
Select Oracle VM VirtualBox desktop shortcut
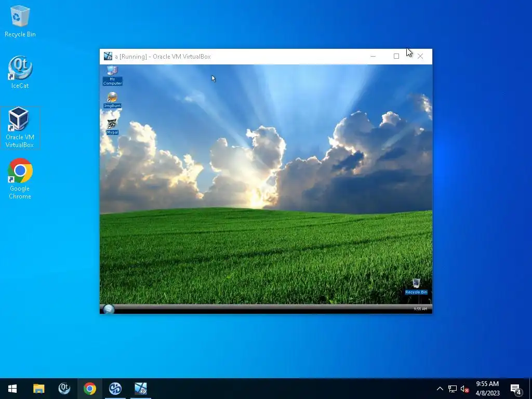click(20, 128)
